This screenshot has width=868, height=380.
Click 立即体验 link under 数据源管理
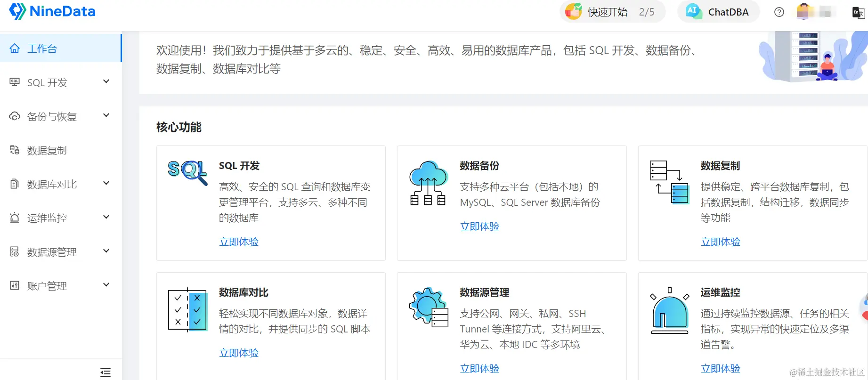coord(479,369)
